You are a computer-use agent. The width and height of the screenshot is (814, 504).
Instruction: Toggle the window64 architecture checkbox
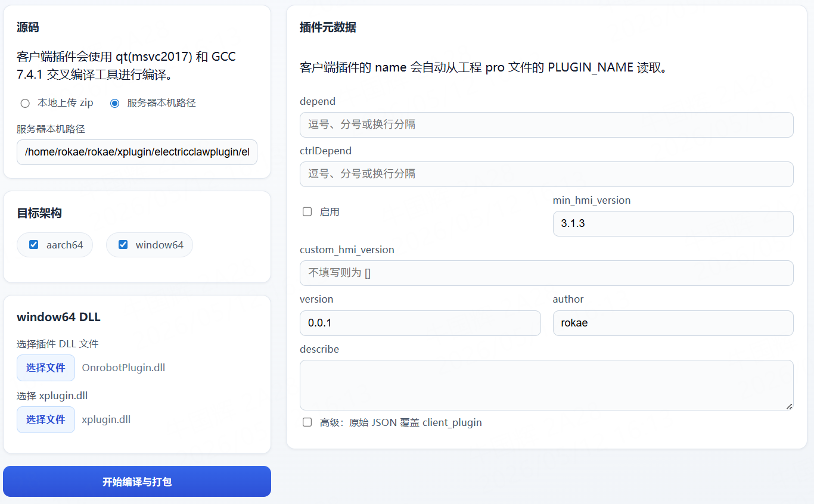click(123, 244)
